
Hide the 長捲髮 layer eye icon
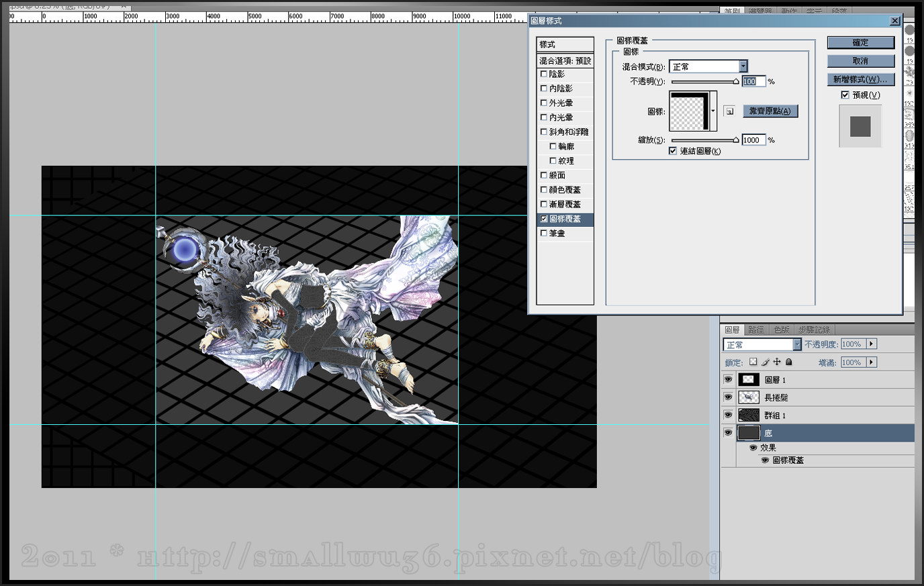pyautogui.click(x=728, y=397)
